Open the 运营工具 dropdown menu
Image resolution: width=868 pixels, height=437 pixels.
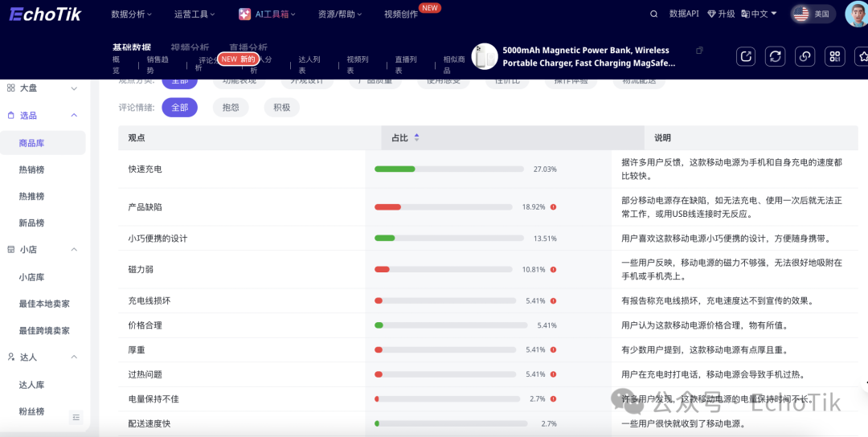click(194, 14)
